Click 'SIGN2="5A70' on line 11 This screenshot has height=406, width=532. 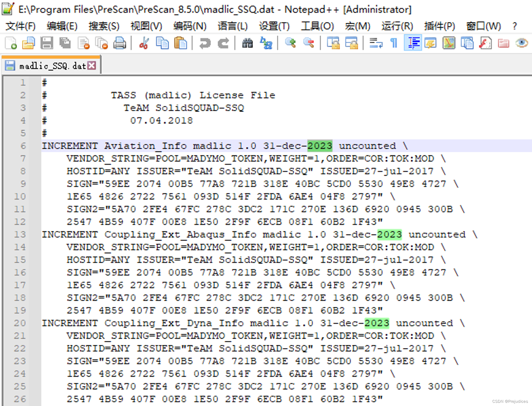pyautogui.click(x=101, y=209)
